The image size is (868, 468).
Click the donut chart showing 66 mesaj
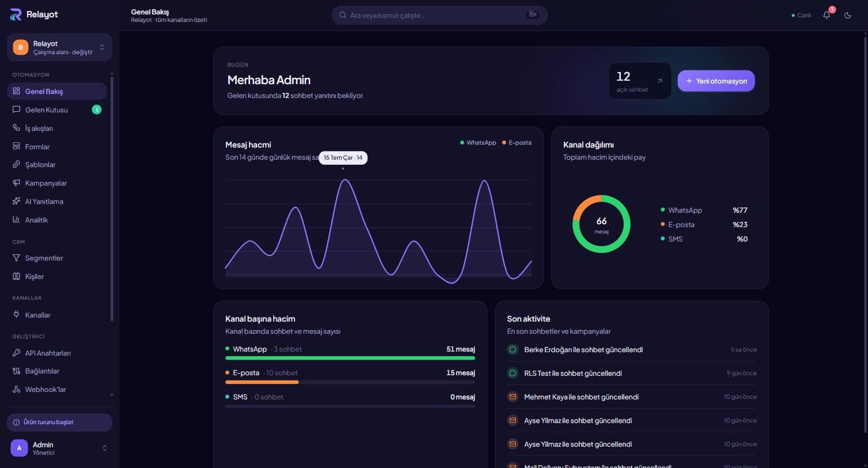point(601,224)
